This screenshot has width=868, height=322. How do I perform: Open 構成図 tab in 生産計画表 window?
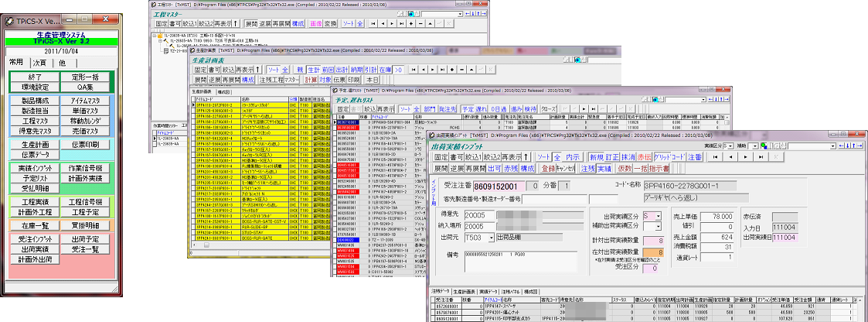point(223,92)
